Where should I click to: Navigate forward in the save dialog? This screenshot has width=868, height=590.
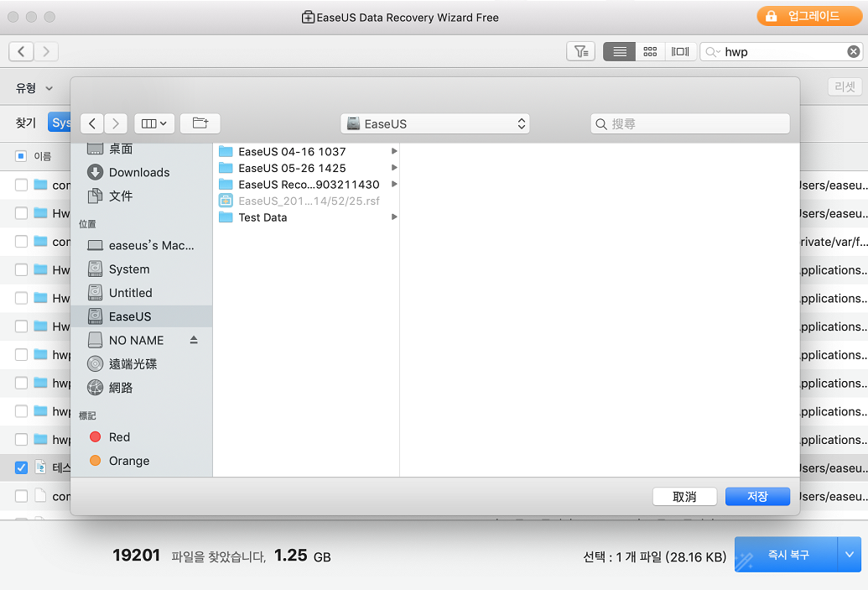[115, 123]
